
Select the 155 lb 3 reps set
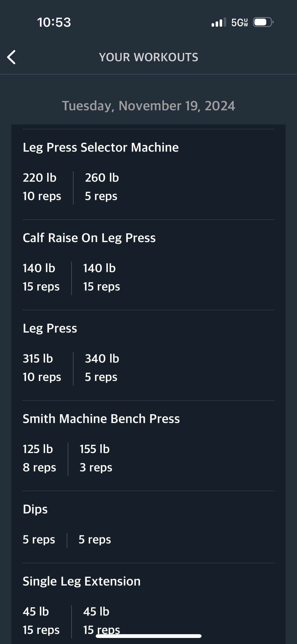(x=96, y=458)
